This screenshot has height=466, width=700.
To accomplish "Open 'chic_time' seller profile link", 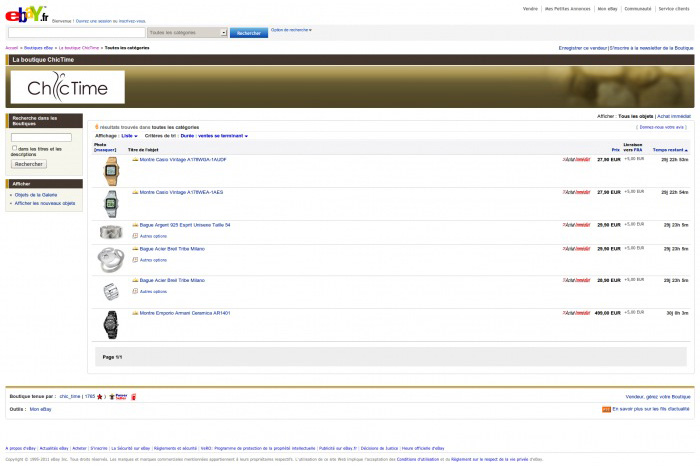I will point(70,396).
